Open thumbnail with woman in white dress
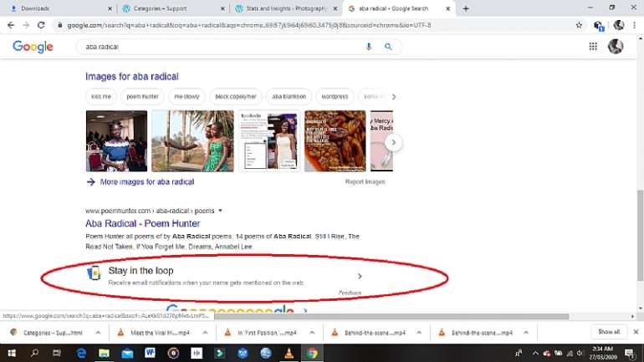Viewport: 644px width, 362px height. tap(269, 140)
